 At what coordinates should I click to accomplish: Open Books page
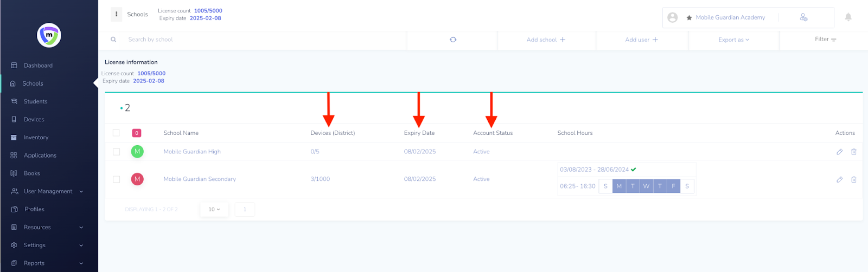point(31,173)
